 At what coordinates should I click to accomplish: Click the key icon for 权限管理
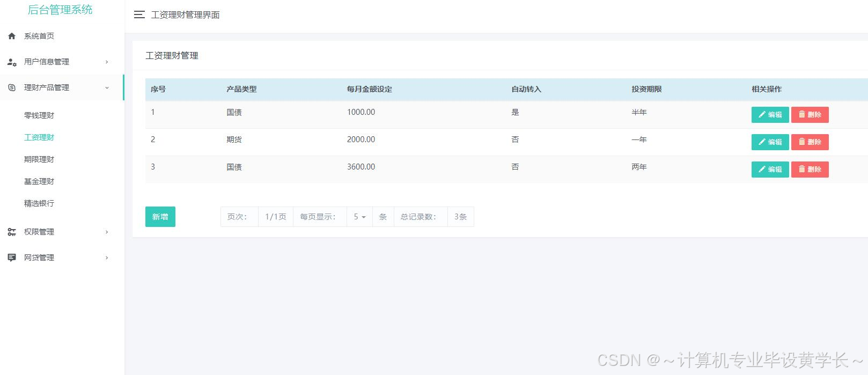click(12, 232)
